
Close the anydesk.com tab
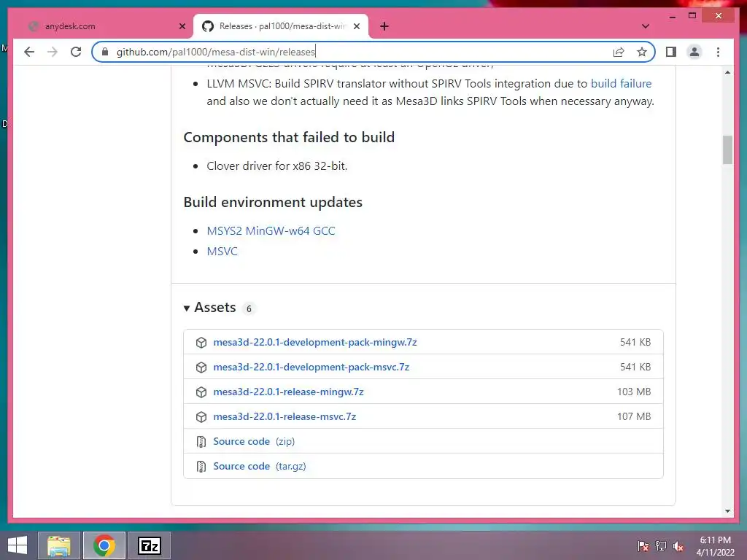click(182, 26)
